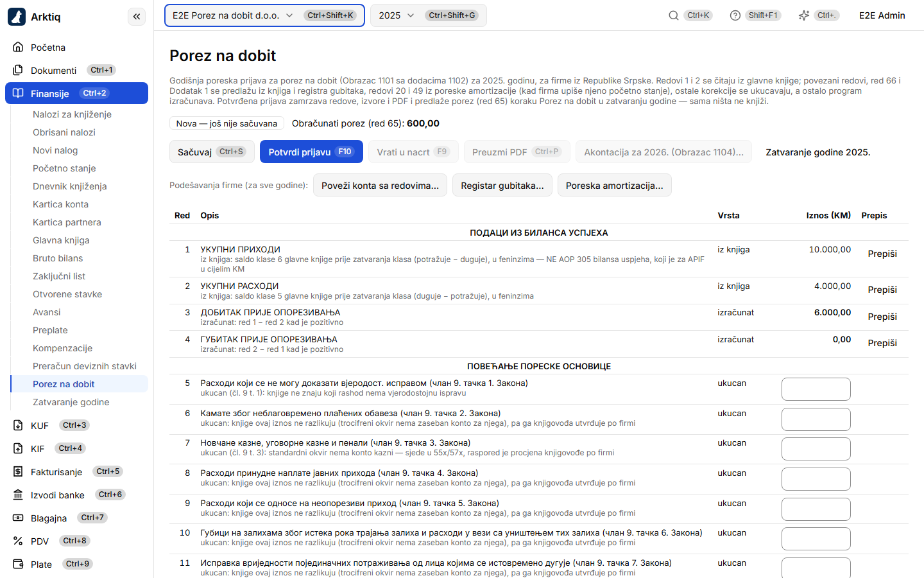Click the Finansije book icon

(18, 94)
